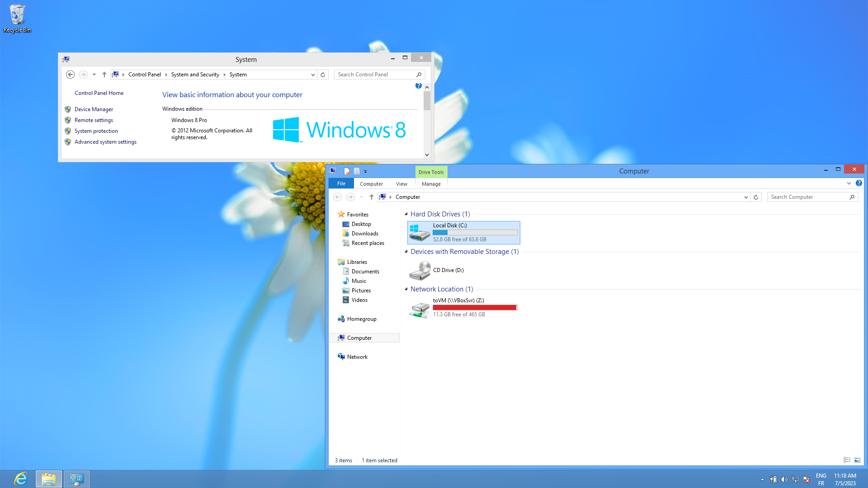The height and width of the screenshot is (488, 868).
Task: Create a new folder using the Quick Access Toolbar icon
Action: click(357, 171)
